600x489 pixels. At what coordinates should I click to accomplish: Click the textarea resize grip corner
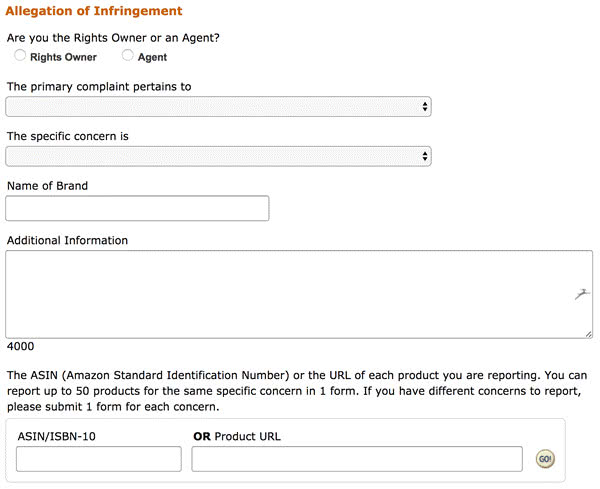click(588, 333)
